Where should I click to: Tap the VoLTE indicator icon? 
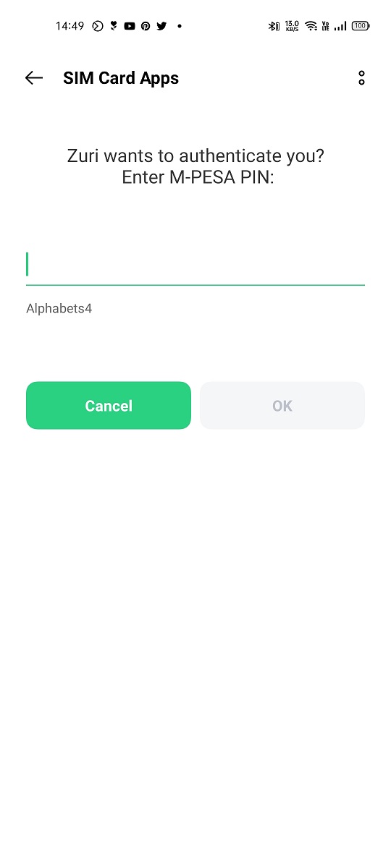coord(326,26)
